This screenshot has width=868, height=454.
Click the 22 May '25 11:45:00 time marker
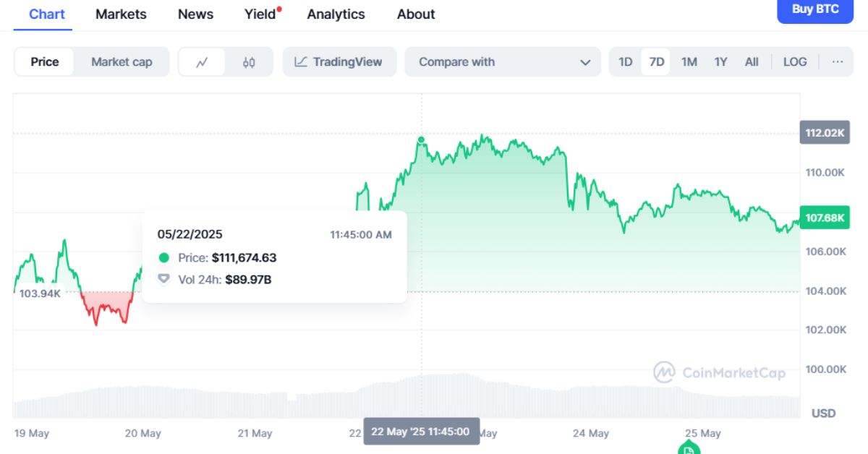(420, 432)
